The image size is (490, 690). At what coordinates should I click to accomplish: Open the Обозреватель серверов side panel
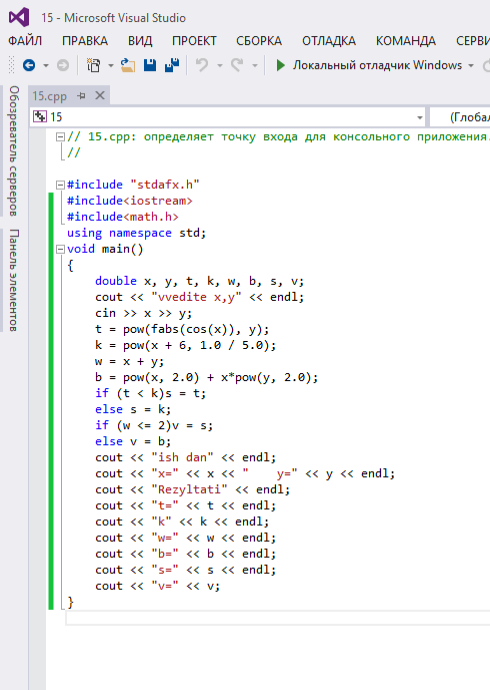click(x=14, y=151)
